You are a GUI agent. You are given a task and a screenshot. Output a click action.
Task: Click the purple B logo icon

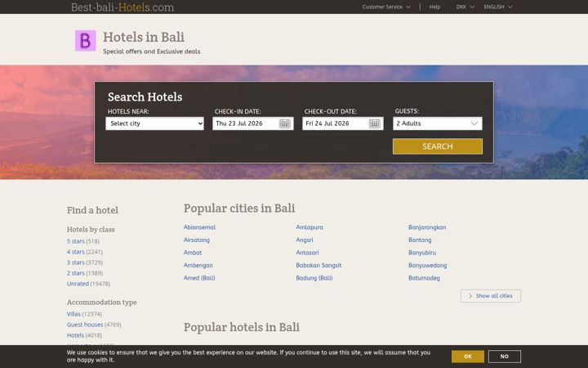click(x=86, y=41)
